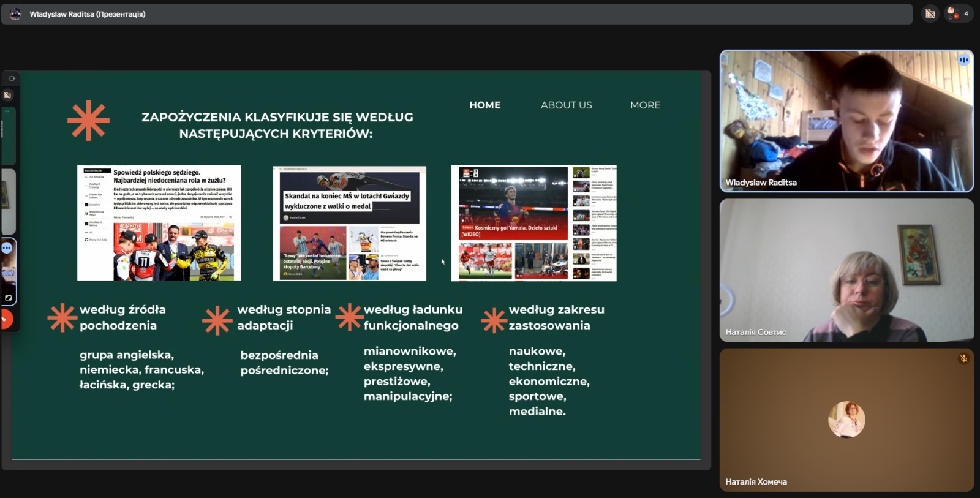
Task: Select the HOME menu item on the slide
Action: point(484,105)
